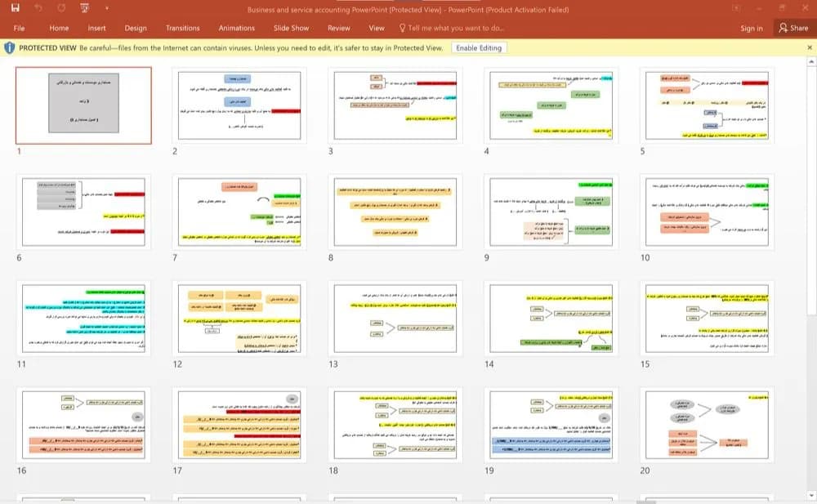
Task: Go to the Design tab
Action: pos(136,28)
